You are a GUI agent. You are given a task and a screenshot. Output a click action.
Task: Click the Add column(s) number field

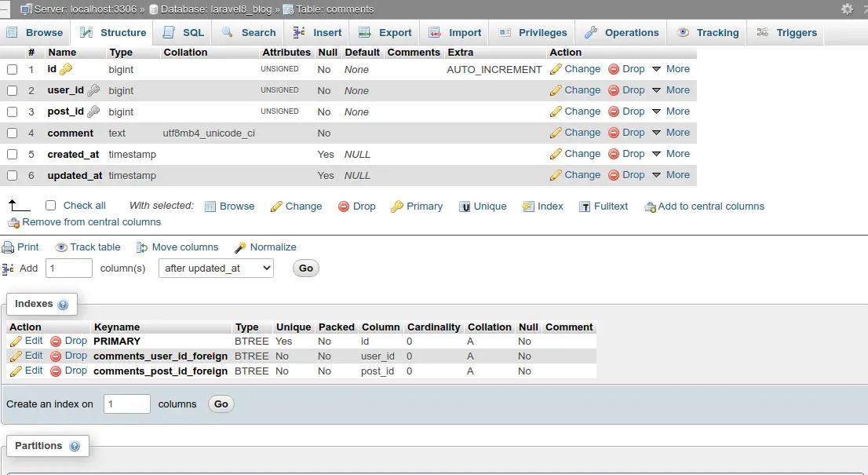pyautogui.click(x=69, y=269)
